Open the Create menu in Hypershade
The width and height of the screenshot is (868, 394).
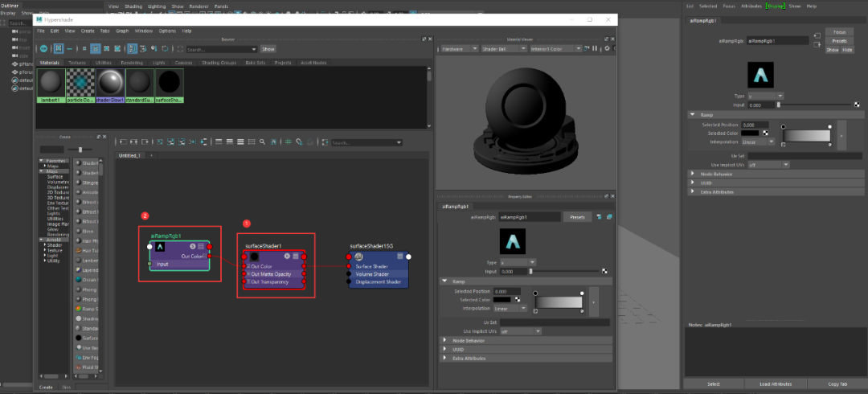pos(88,31)
